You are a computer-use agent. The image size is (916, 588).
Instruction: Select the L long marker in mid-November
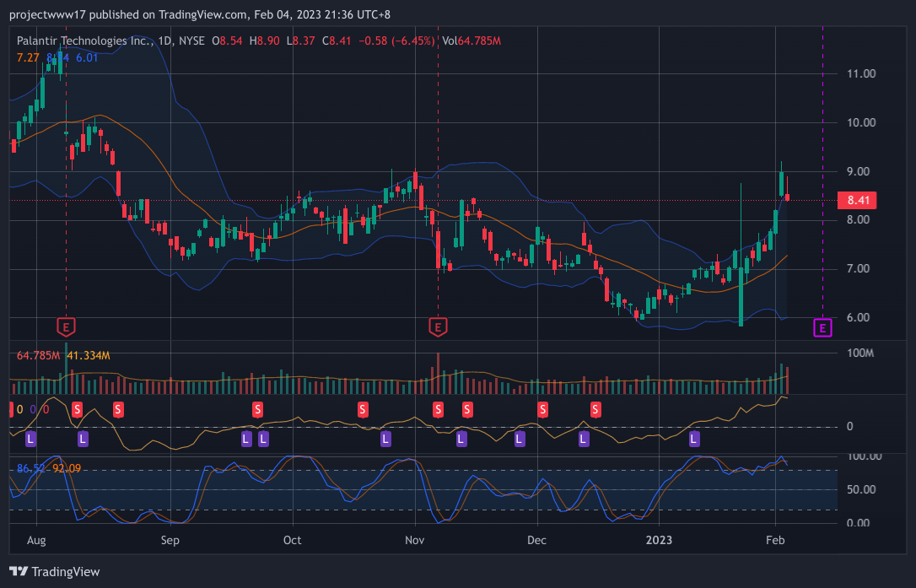point(461,439)
